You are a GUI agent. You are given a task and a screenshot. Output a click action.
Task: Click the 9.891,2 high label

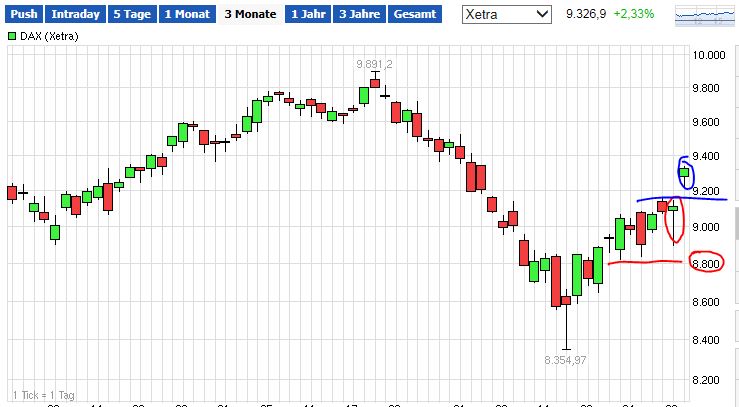point(374,65)
